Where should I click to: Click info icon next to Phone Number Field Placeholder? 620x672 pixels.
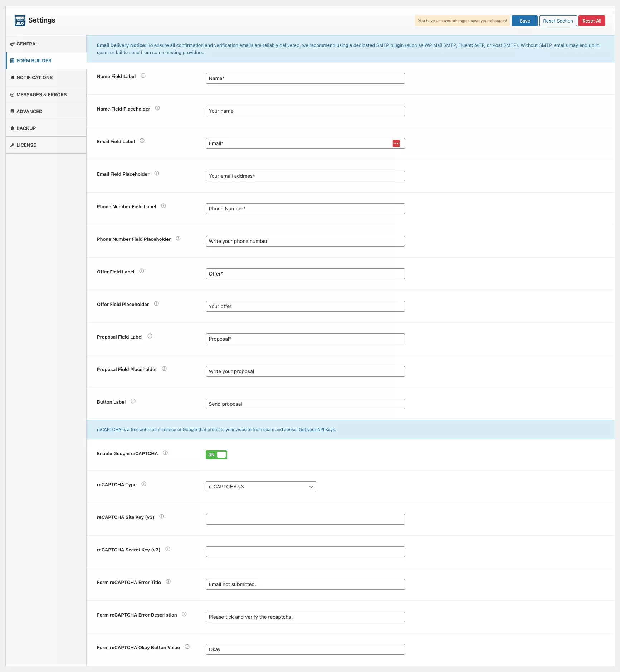(x=178, y=239)
